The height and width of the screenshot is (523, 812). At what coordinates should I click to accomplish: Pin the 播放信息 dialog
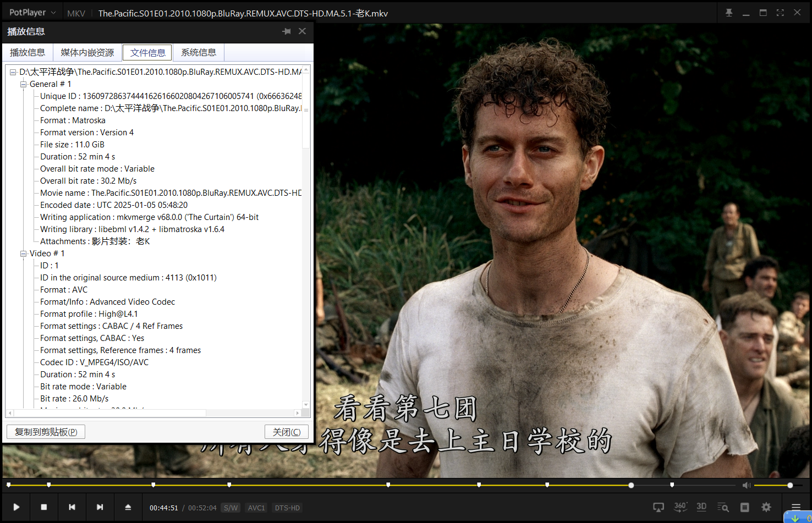(x=286, y=31)
